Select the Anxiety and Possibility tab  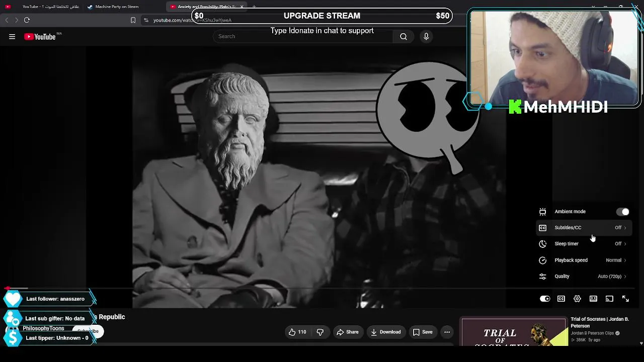(207, 7)
